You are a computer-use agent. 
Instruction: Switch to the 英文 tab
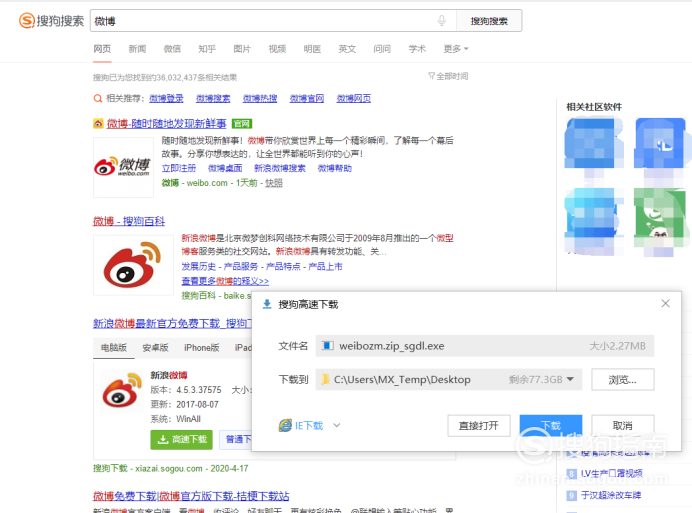click(347, 49)
